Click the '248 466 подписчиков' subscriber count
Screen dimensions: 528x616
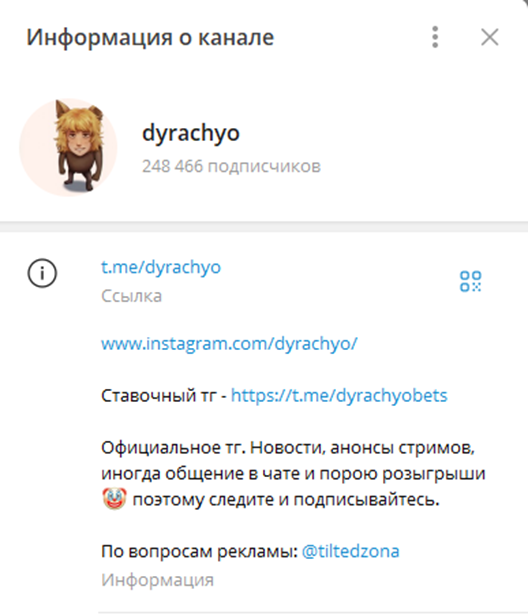tap(231, 166)
